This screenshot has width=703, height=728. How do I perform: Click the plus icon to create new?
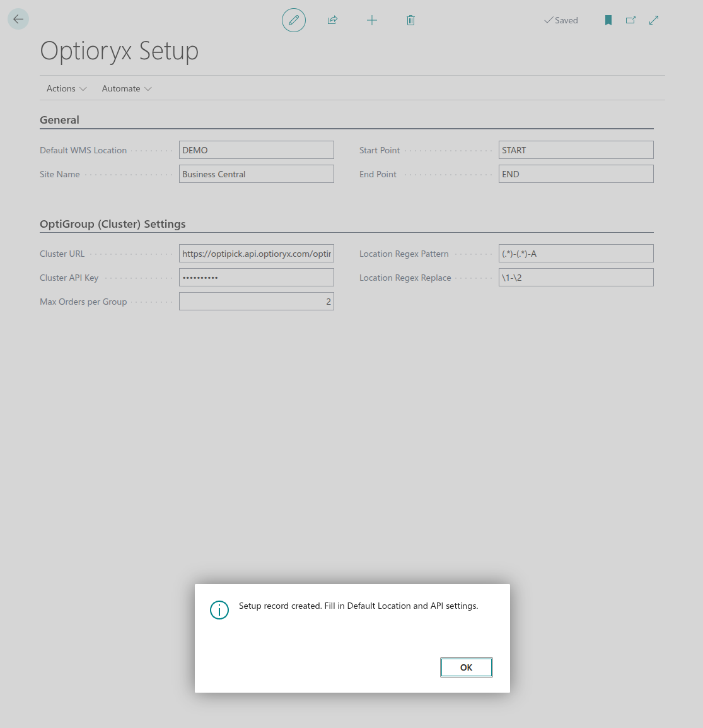tap(372, 20)
